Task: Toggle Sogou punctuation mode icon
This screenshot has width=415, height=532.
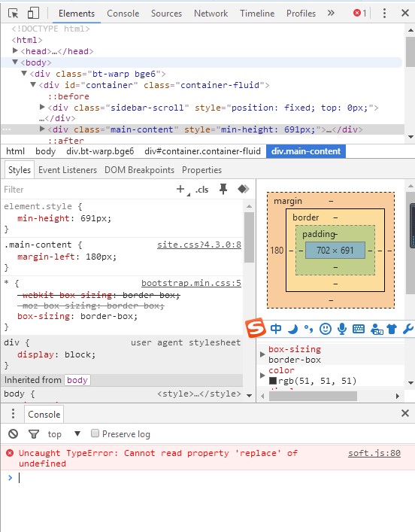Action: pyautogui.click(x=308, y=329)
